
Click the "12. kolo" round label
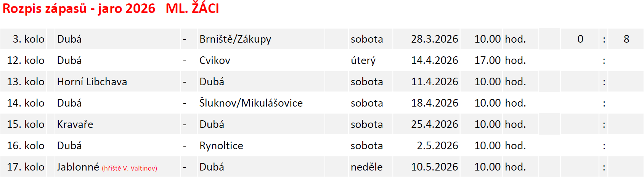[26, 61]
